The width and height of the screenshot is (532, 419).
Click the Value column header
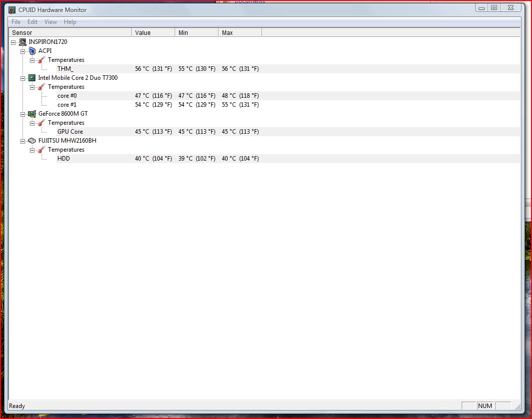(x=153, y=32)
